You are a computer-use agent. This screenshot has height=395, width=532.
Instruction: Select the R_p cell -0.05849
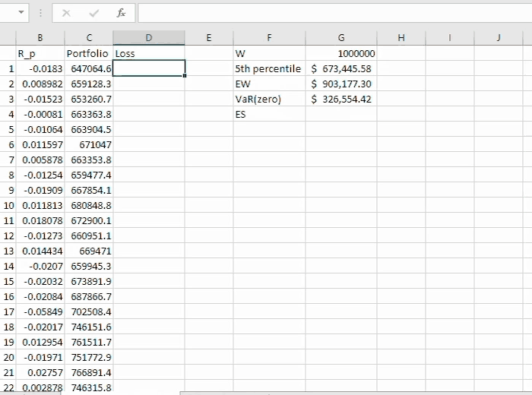(40, 311)
